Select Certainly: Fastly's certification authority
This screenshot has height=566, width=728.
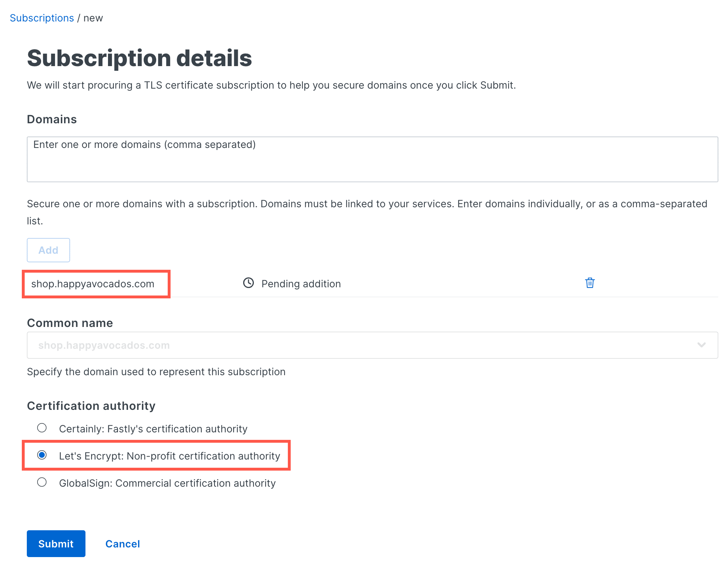(42, 428)
